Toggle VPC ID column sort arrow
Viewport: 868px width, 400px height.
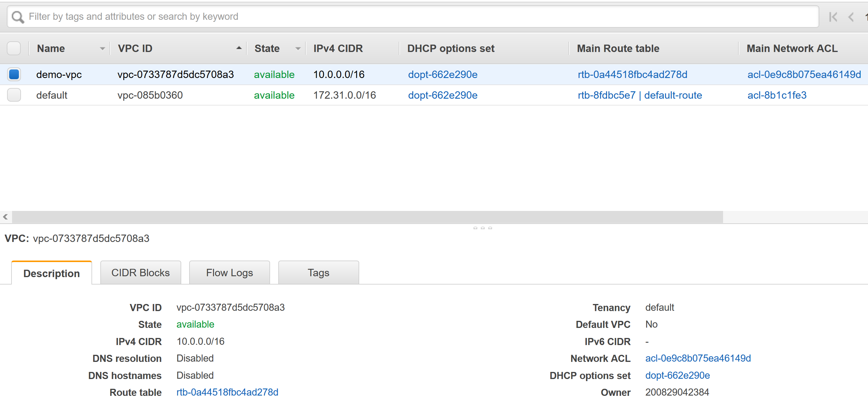point(239,48)
